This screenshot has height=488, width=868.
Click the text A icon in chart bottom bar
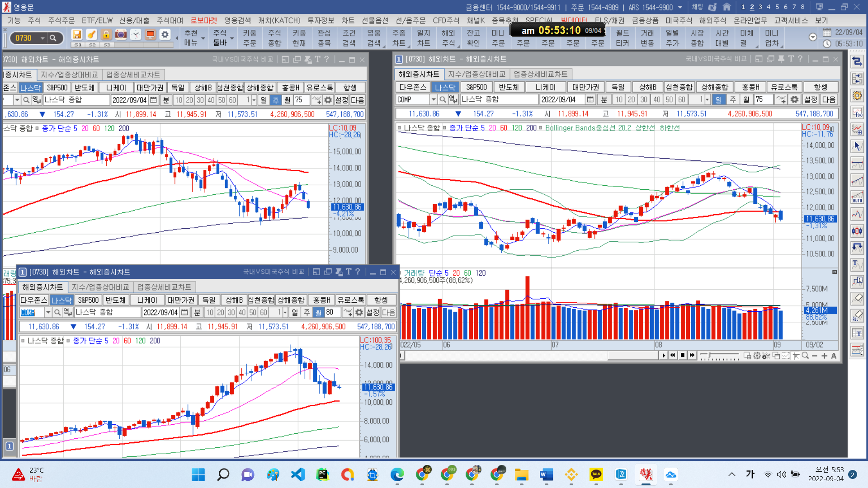pos(834,356)
